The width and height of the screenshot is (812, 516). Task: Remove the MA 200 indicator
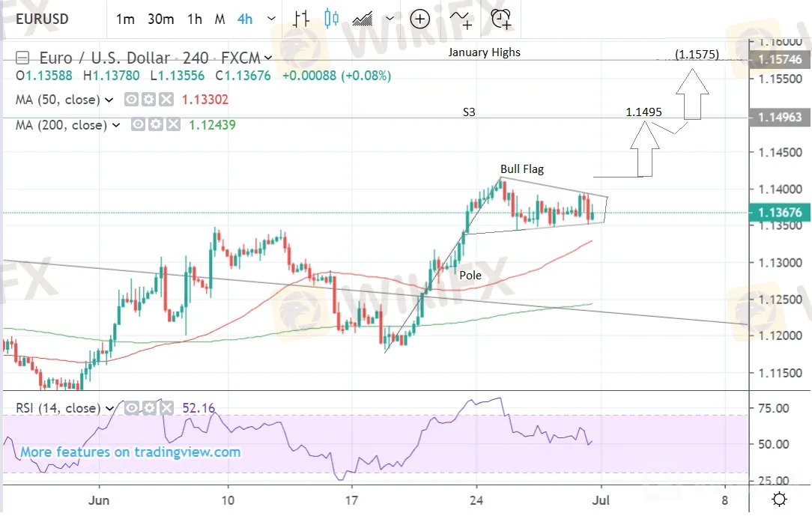click(172, 126)
